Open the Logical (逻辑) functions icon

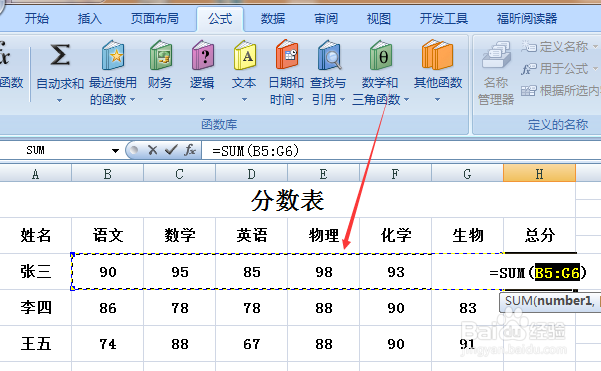(x=202, y=55)
